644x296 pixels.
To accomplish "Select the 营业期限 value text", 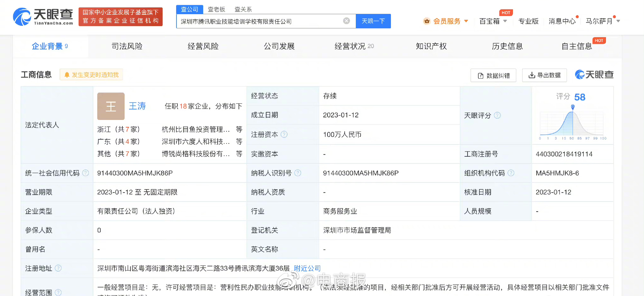I will [137, 192].
